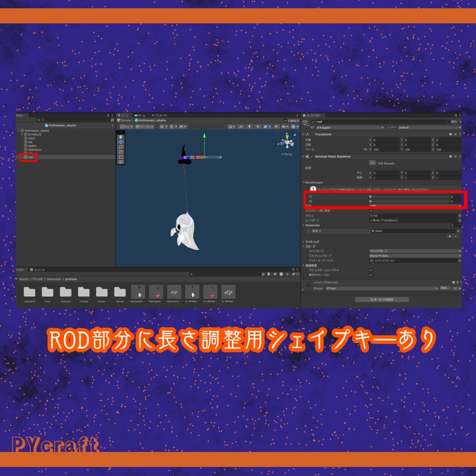This screenshot has height=476, width=476.
Task: Disable the オフスクリーン時に更新 checkbox
Action: 370,211
